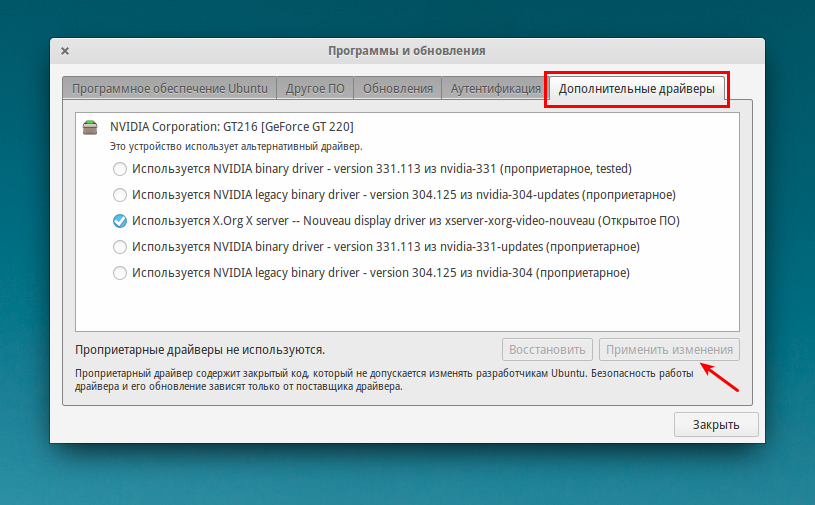Click the Восстановить button
This screenshot has width=815, height=505.
coord(547,350)
